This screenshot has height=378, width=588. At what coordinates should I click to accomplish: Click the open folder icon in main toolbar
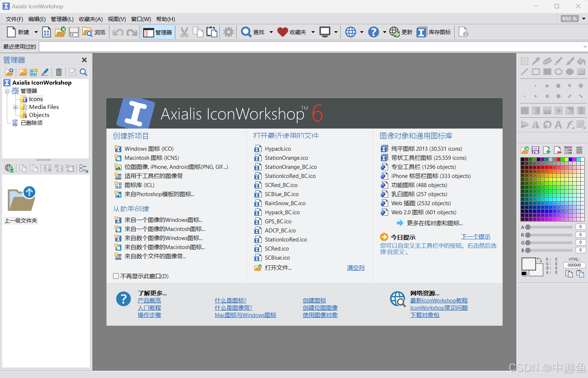pos(60,32)
